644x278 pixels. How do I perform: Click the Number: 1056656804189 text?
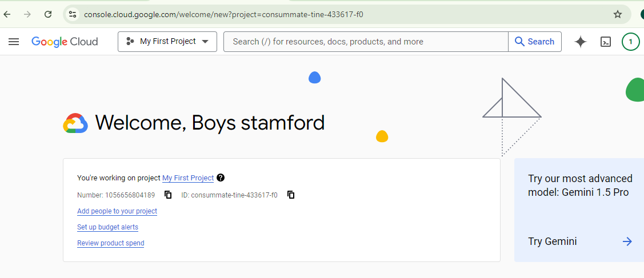[116, 195]
